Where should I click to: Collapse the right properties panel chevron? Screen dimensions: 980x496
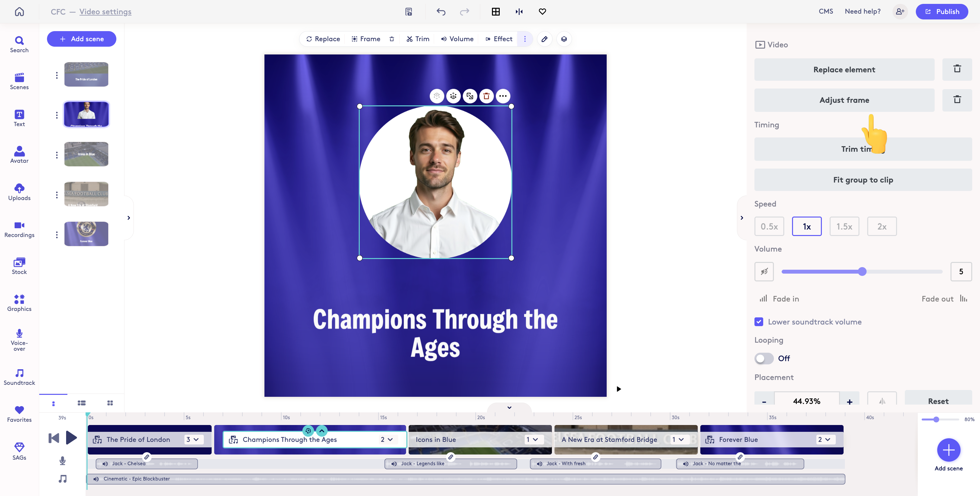click(741, 218)
